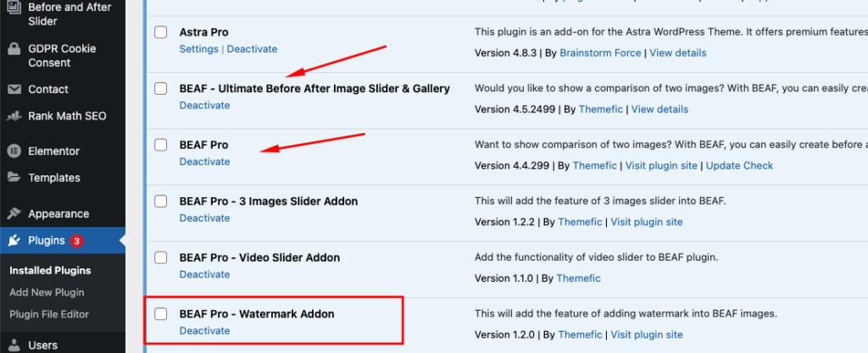
Task: Click the GDPR Cookie Consent lock icon
Action: click(x=14, y=49)
